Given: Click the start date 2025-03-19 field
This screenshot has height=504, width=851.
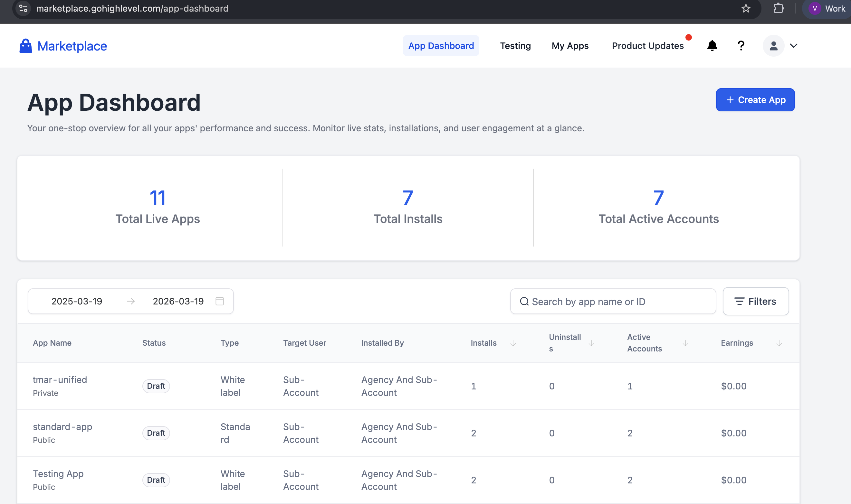Looking at the screenshot, I should [77, 301].
